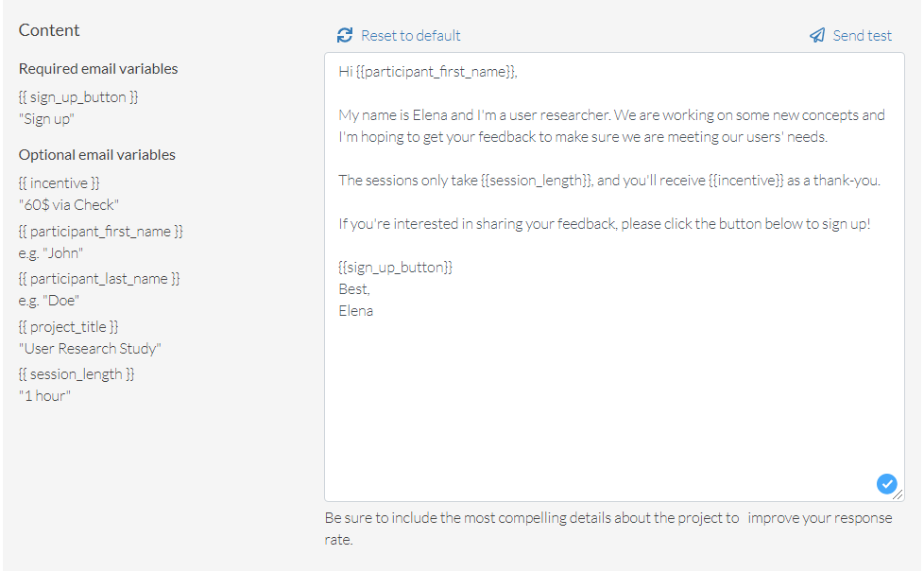This screenshot has height=572, width=924.
Task: Click the Required email variables heading
Action: [x=98, y=69]
